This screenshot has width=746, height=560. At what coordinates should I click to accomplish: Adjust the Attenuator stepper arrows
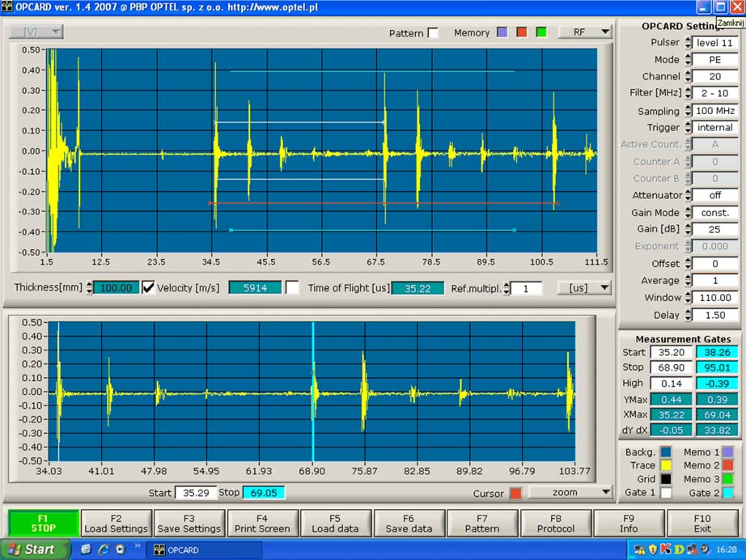coord(688,195)
